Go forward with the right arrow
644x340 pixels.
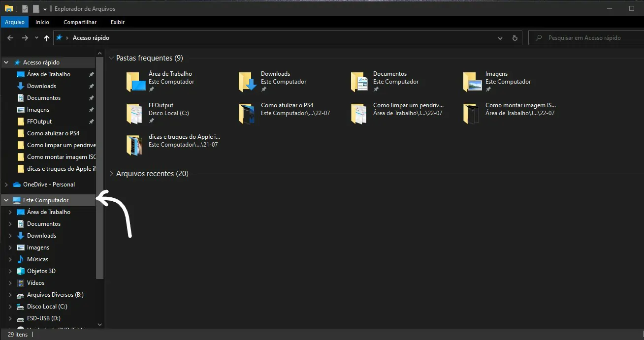[x=25, y=38]
